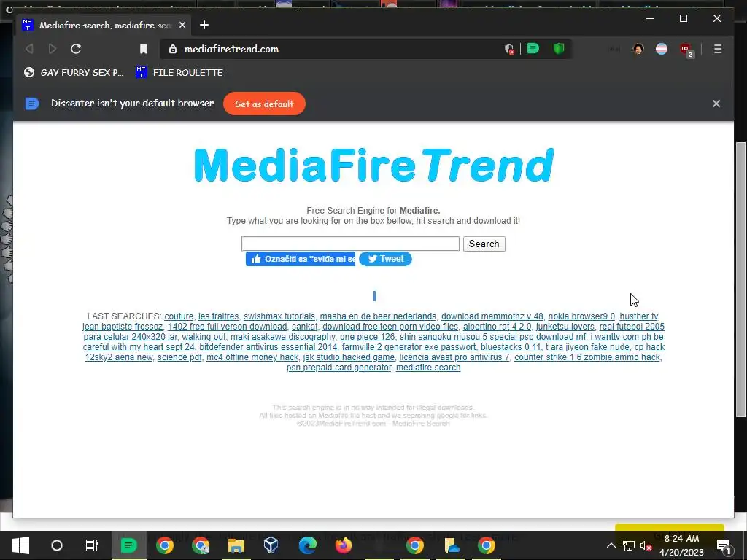Open the 'mediafire search' link
Image resolution: width=747 pixels, height=560 pixels.
[x=428, y=367]
